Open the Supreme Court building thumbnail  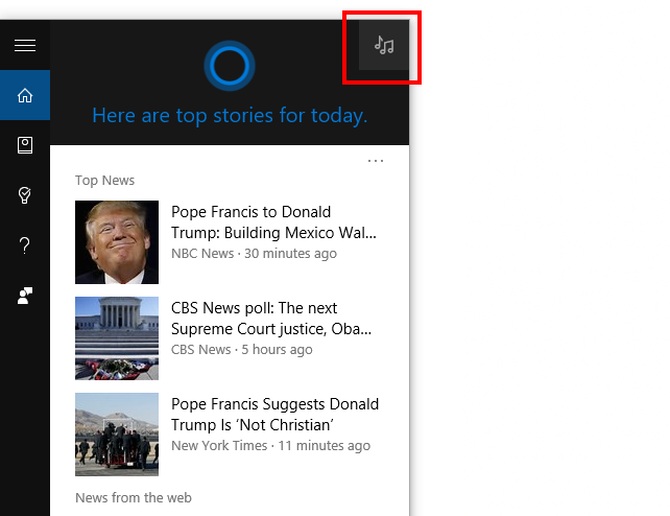point(117,338)
